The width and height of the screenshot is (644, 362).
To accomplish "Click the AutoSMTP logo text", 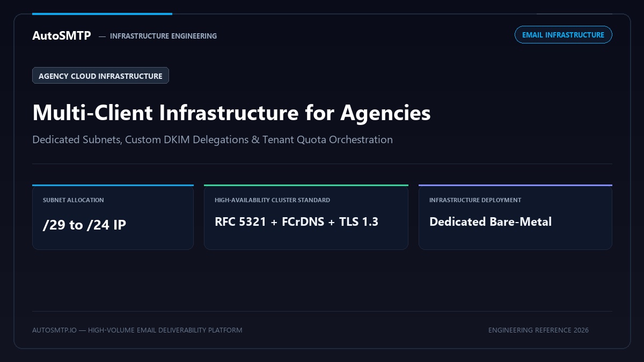I will pos(62,36).
